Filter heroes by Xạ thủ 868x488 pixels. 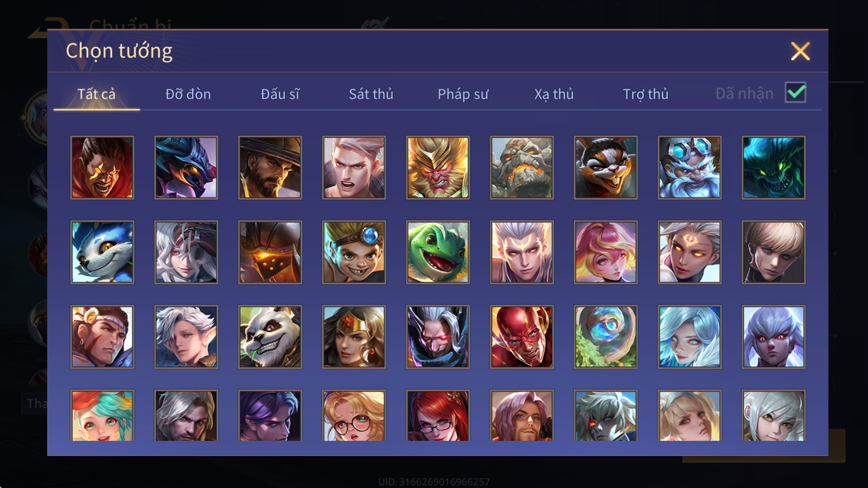[x=554, y=94]
